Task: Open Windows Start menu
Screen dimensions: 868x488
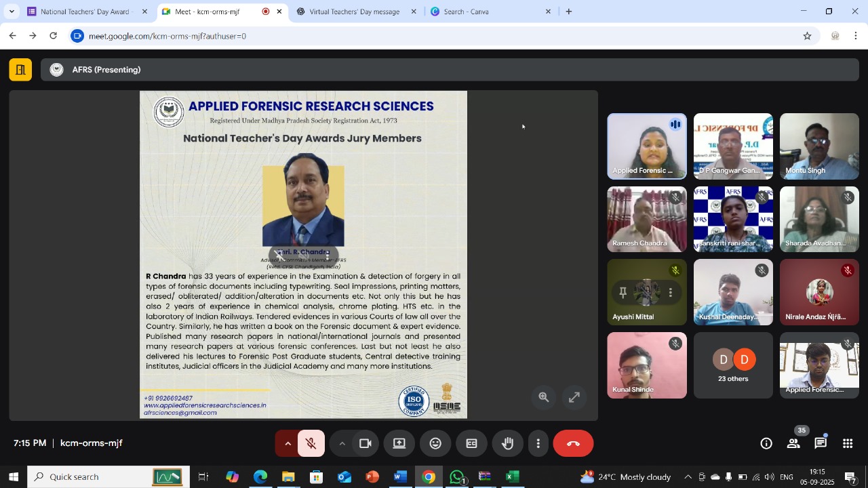Action: click(14, 477)
